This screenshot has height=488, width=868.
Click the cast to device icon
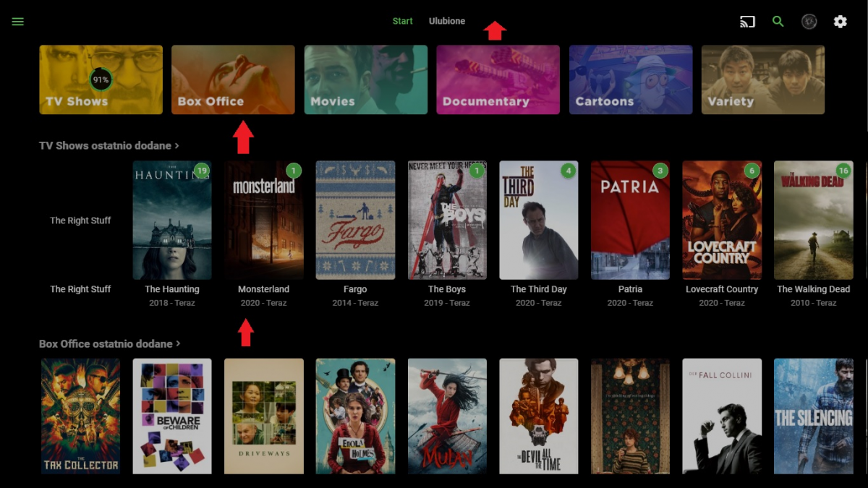coord(747,22)
